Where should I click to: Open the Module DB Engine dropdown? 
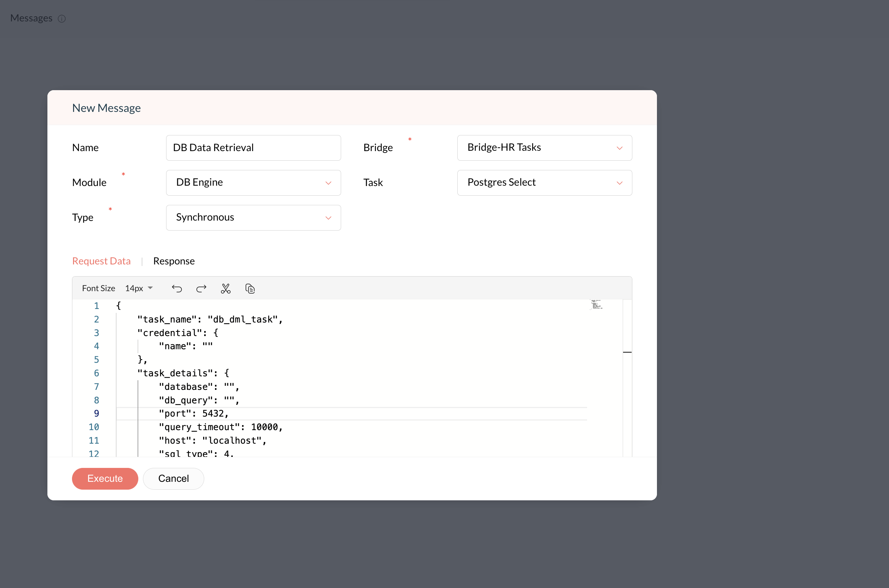[x=253, y=182]
